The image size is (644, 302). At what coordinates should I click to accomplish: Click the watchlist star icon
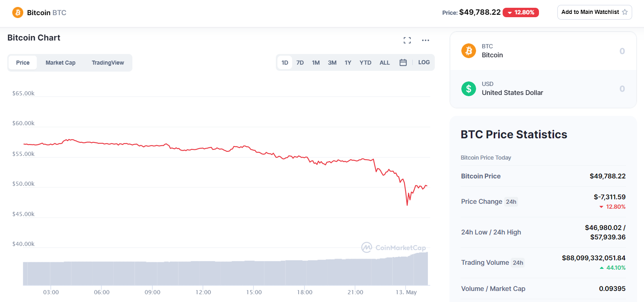(x=625, y=12)
